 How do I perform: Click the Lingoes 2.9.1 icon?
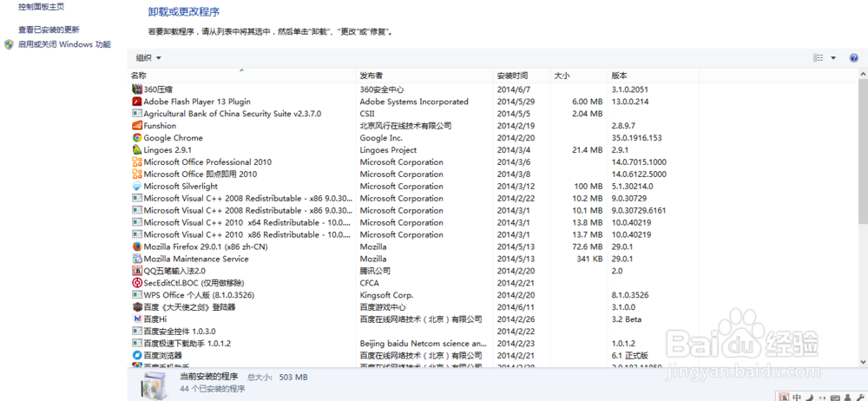[137, 149]
